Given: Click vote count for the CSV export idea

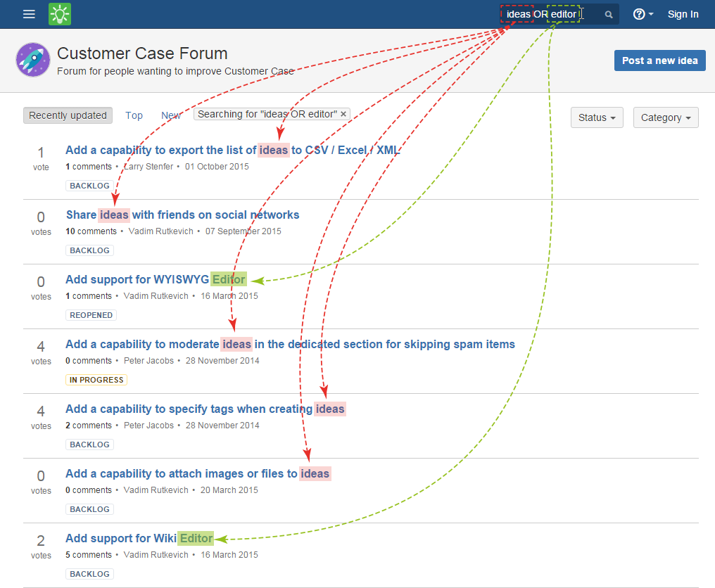Looking at the screenshot, I should coord(41,158).
